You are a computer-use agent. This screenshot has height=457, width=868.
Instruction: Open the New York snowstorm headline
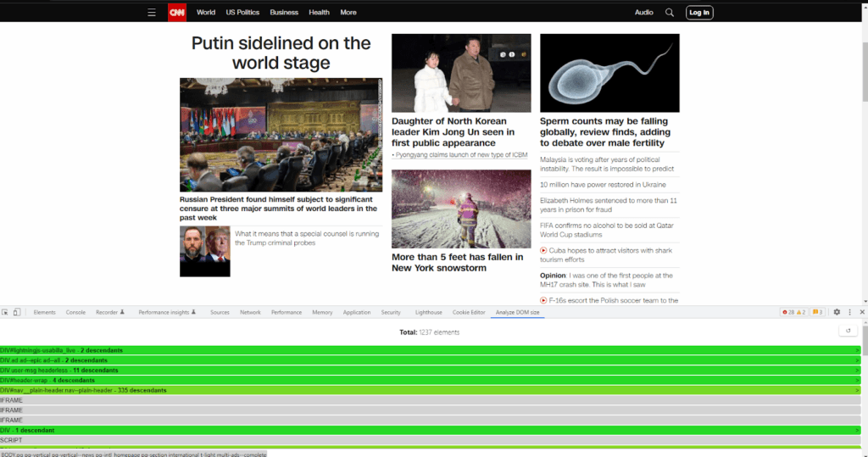[x=457, y=263]
